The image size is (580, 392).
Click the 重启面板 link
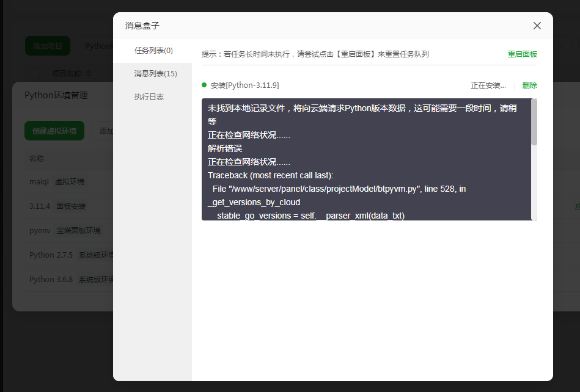click(x=522, y=54)
